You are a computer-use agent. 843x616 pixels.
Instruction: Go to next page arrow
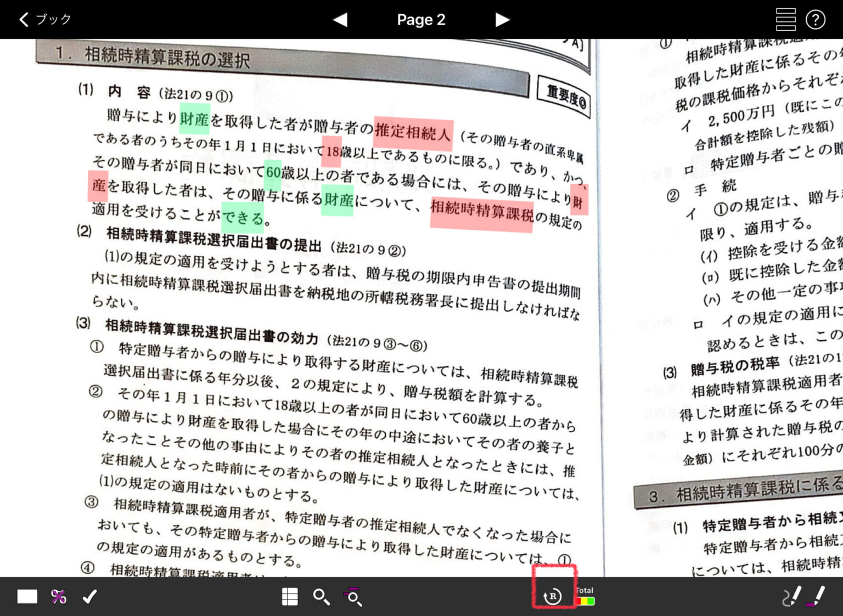502,20
